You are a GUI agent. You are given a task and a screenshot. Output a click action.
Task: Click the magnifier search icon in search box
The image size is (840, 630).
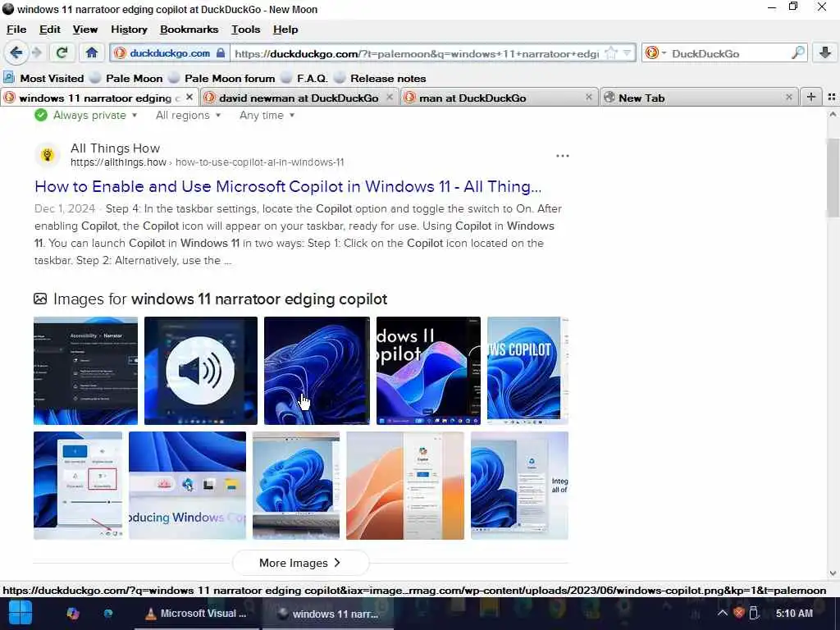[x=797, y=53]
